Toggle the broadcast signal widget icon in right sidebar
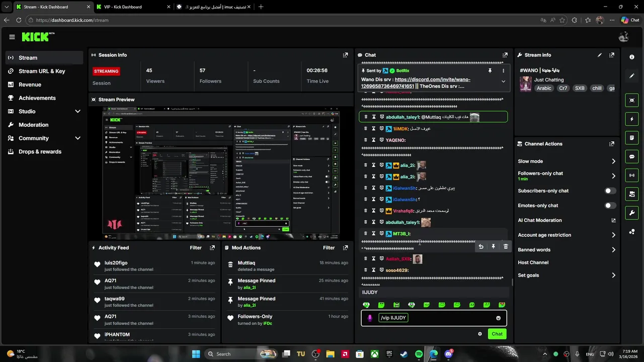The width and height of the screenshot is (644, 362). (x=632, y=175)
